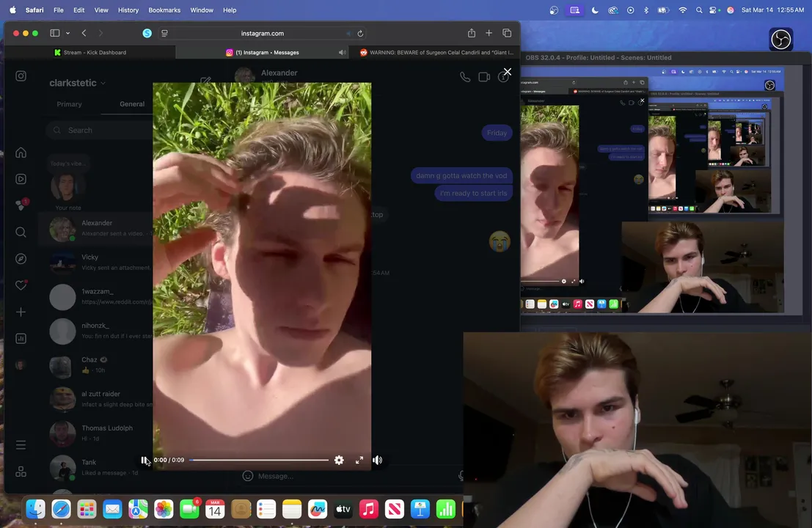Click the Your note profile thumbnail
The image size is (812, 528).
click(x=67, y=187)
